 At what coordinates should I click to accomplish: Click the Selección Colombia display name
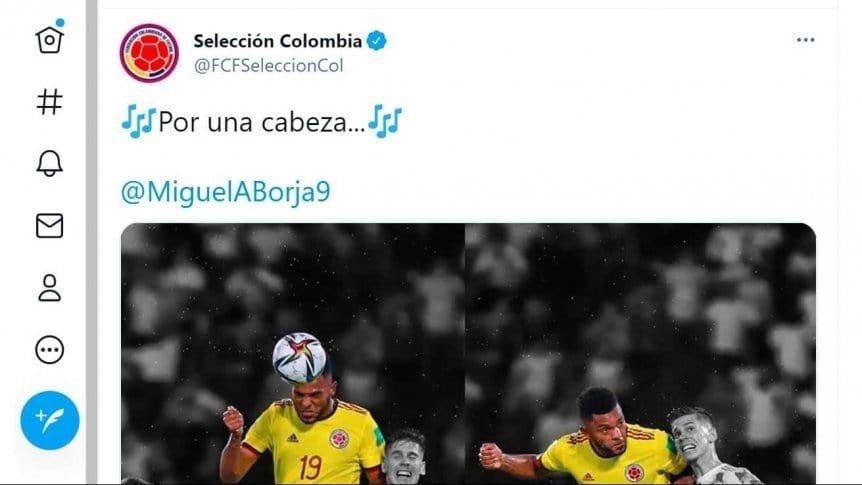[278, 41]
